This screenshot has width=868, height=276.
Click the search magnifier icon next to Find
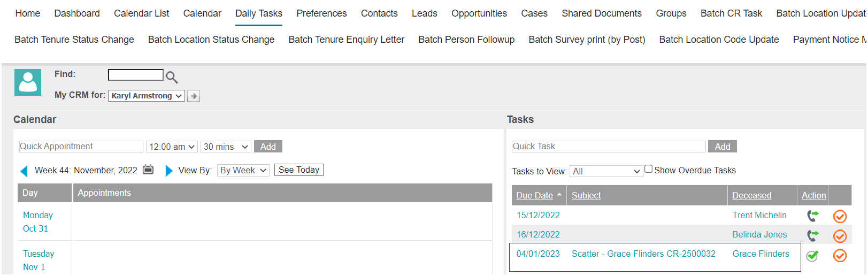tap(172, 77)
